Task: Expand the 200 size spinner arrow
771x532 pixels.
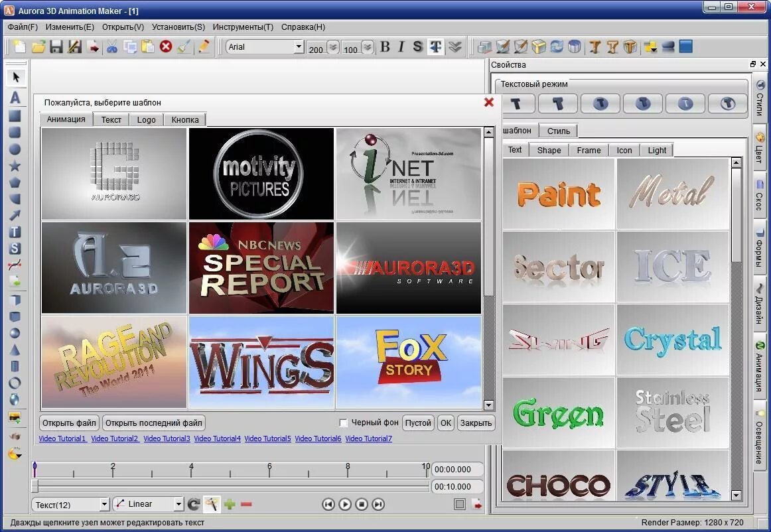Action: pos(333,47)
